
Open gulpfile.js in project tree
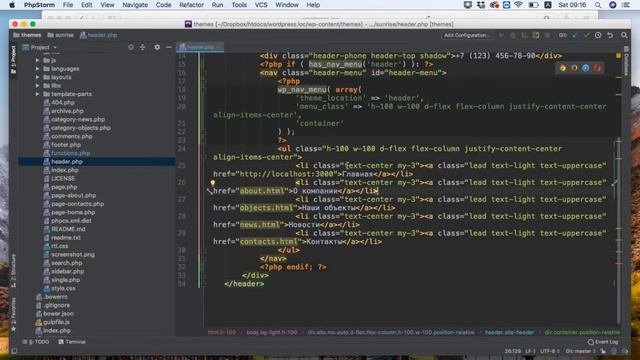(56, 322)
